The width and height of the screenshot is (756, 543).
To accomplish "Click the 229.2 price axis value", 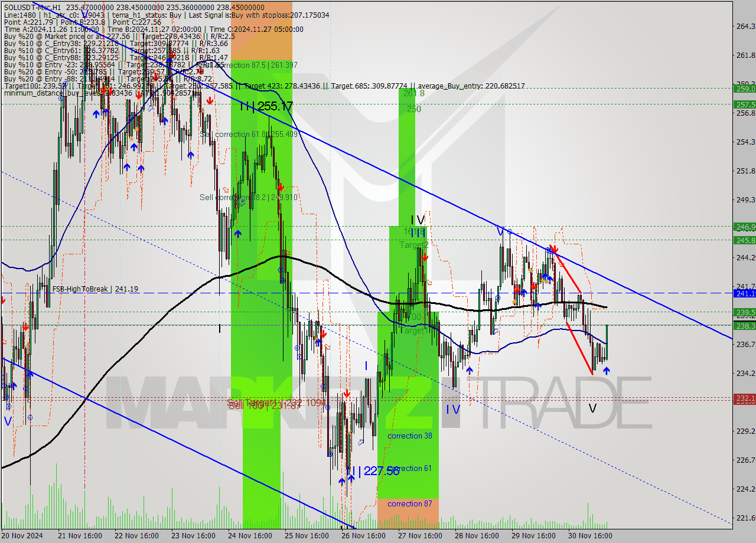I will [x=745, y=431].
